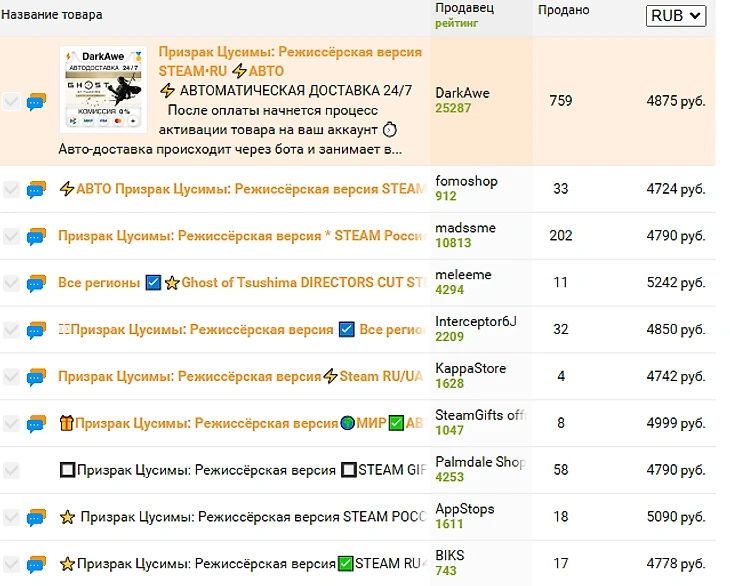The width and height of the screenshot is (730, 586).
Task: Click chat icon in fomoshop row
Action: tap(37, 190)
